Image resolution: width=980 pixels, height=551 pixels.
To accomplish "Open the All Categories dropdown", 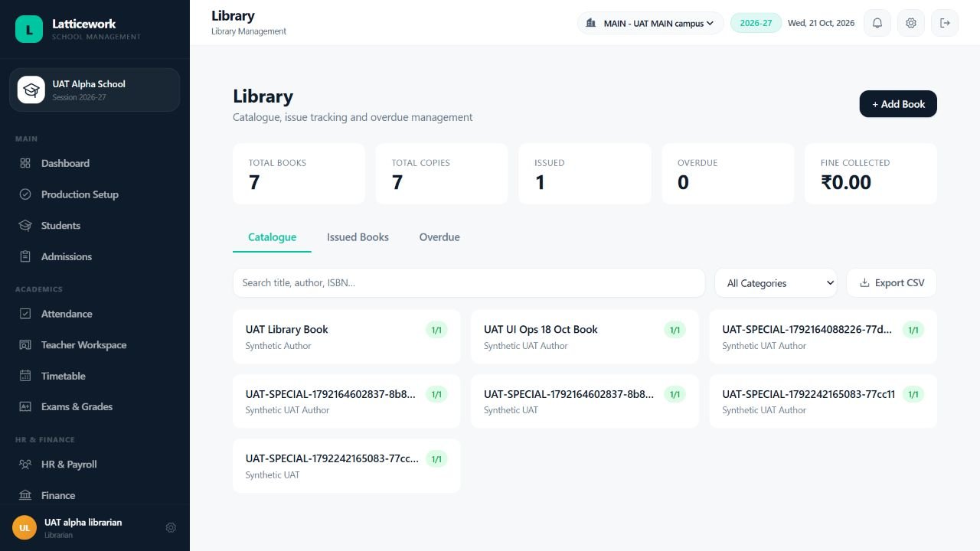I will [776, 282].
